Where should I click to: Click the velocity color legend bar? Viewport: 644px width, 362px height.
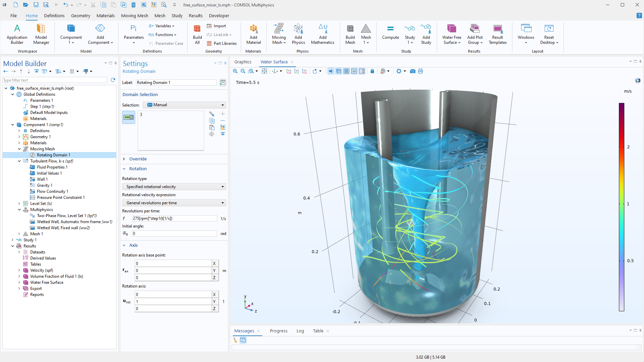pos(621,207)
